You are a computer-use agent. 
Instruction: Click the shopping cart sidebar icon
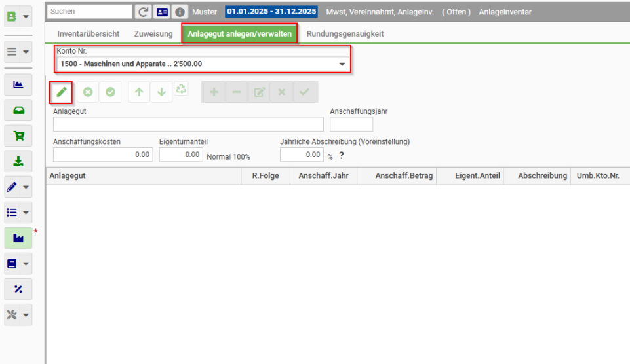point(18,136)
